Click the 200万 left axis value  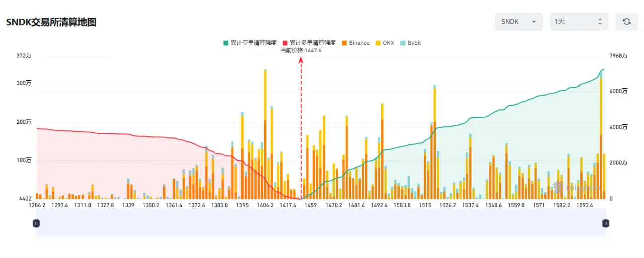tap(24, 122)
